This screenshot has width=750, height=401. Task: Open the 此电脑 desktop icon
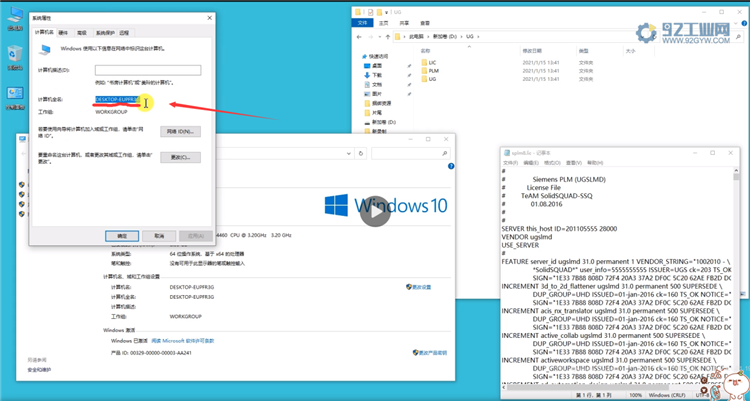(15, 18)
